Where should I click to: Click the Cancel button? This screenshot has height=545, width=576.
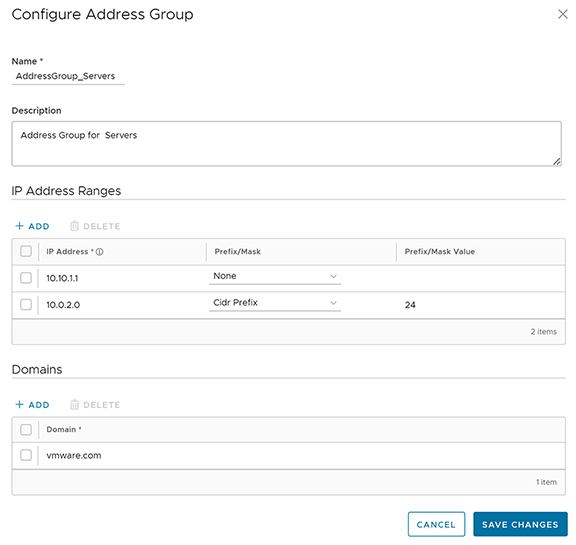tap(436, 524)
